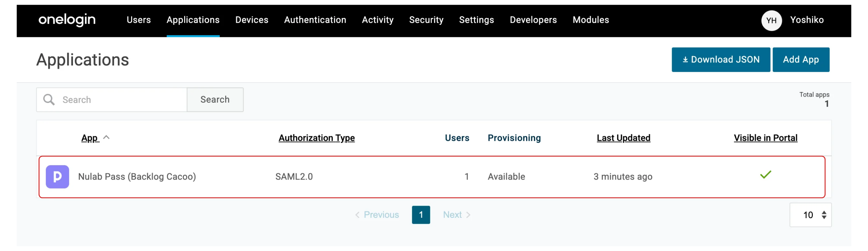Sort by Last Updated column

623,138
